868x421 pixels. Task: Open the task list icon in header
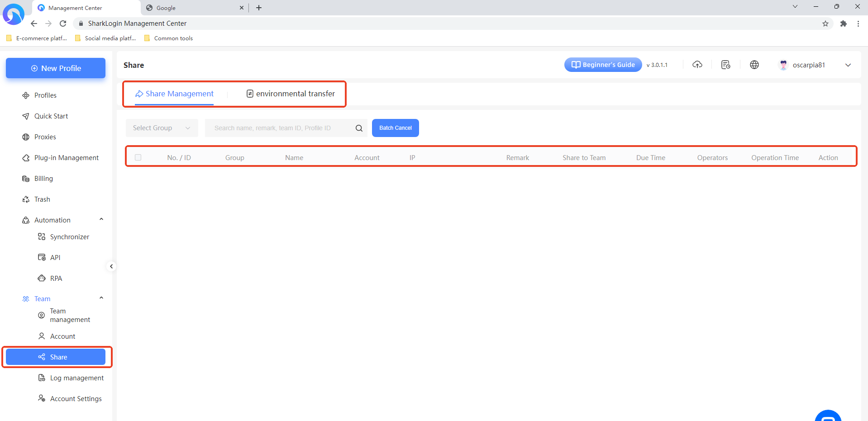(726, 65)
